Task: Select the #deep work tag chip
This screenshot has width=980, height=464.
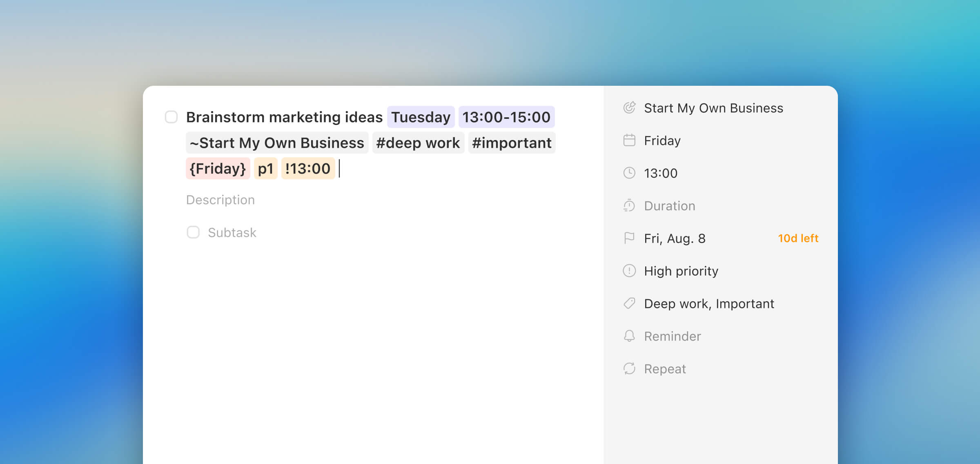Action: click(418, 143)
